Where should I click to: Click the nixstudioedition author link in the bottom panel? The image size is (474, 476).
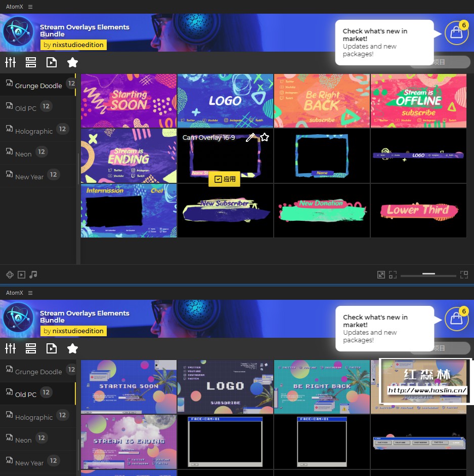pyautogui.click(x=73, y=331)
